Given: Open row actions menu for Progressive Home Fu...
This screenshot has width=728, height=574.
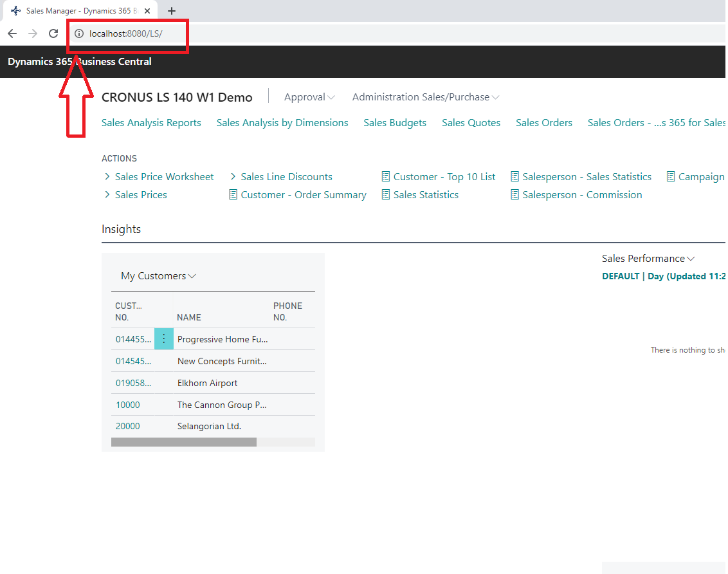Looking at the screenshot, I should 164,339.
